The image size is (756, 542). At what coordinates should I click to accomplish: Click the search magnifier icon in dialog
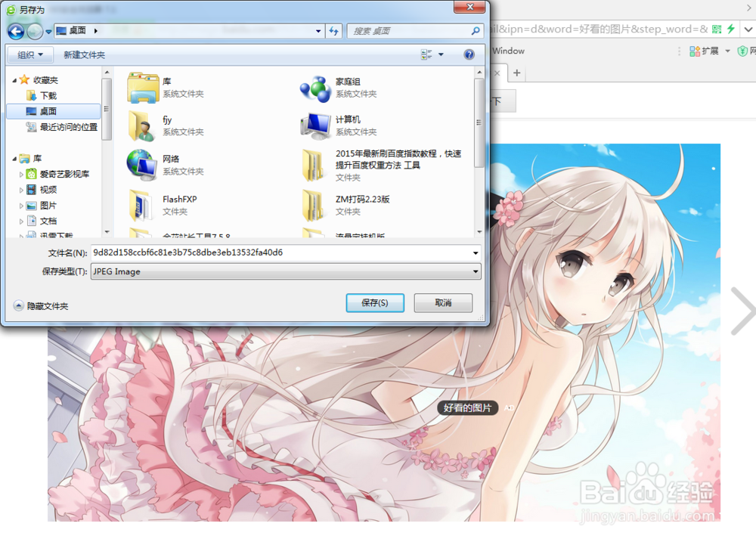click(x=476, y=31)
